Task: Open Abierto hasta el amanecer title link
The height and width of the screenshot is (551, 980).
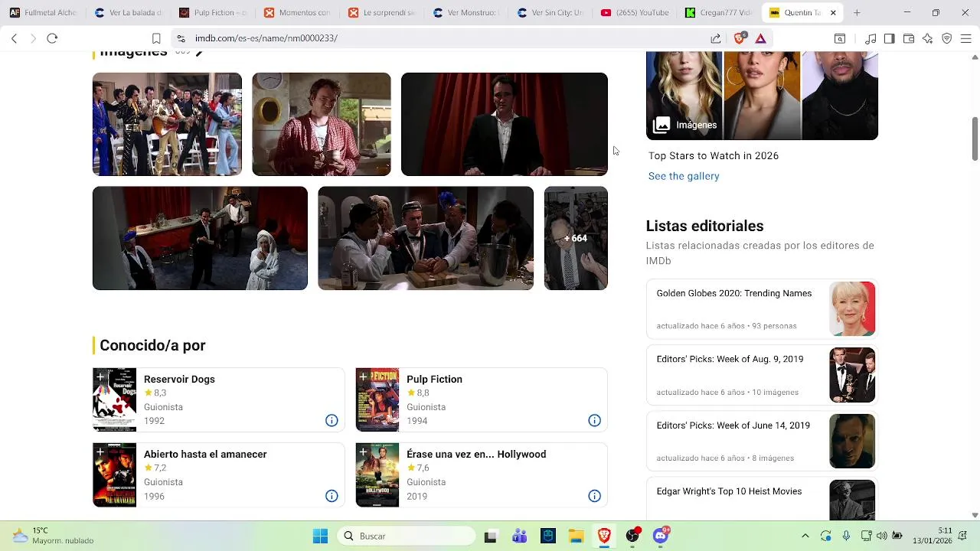Action: point(205,454)
